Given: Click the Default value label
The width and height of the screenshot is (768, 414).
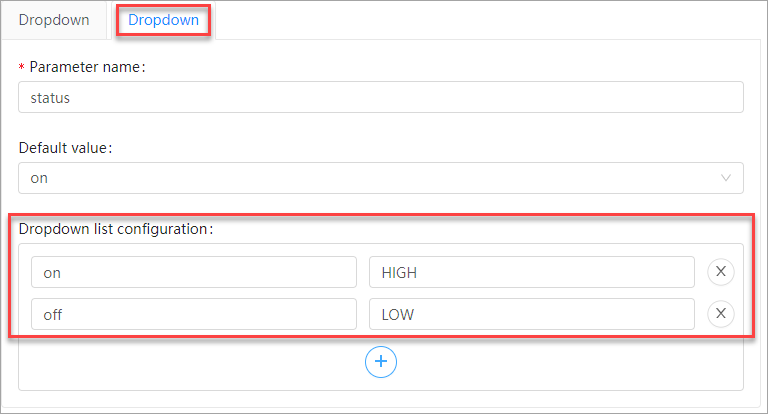Looking at the screenshot, I should click(65, 147).
